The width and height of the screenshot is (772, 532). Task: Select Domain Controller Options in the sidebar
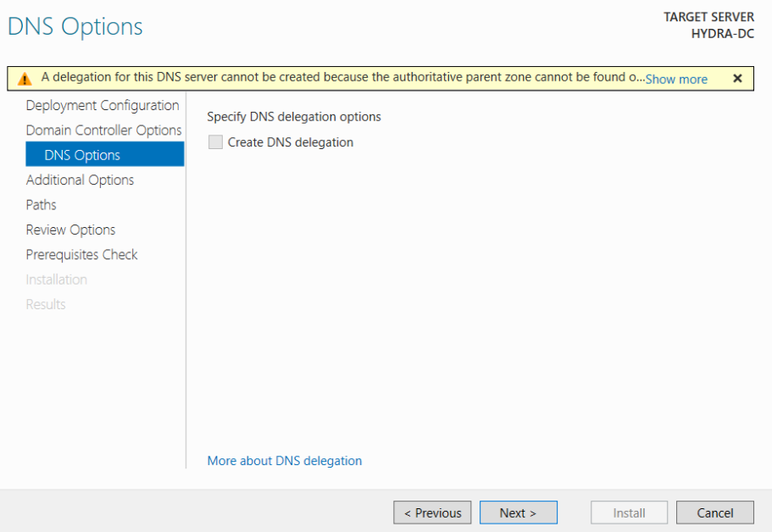click(103, 130)
